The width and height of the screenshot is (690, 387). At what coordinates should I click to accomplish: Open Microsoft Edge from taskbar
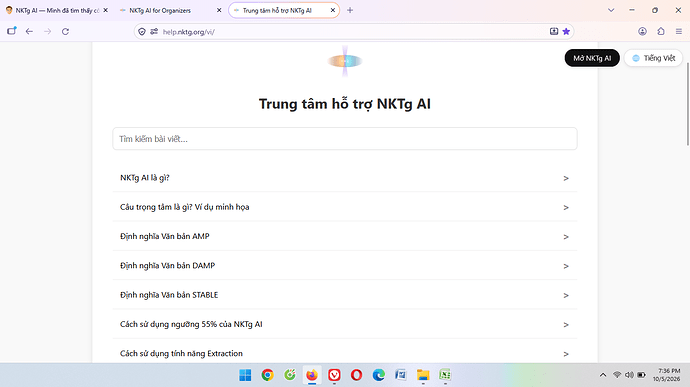point(378,375)
